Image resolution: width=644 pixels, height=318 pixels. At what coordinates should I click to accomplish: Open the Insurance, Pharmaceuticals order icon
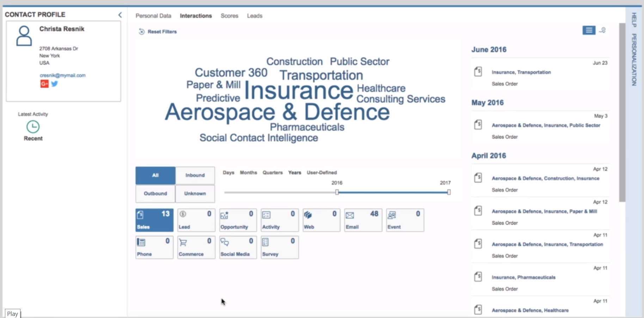pos(478,277)
